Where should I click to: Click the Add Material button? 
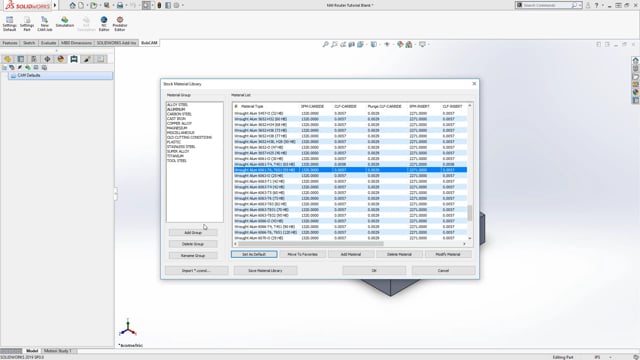351,254
